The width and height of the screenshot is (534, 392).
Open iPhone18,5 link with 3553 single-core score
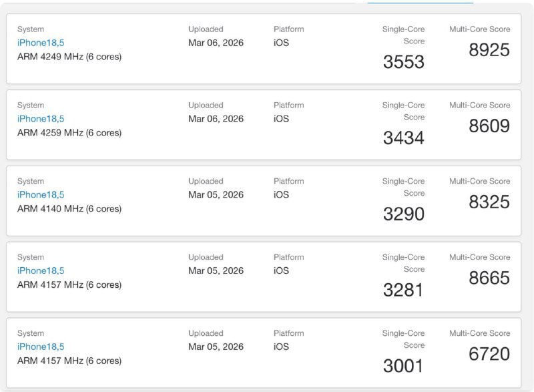pos(41,43)
